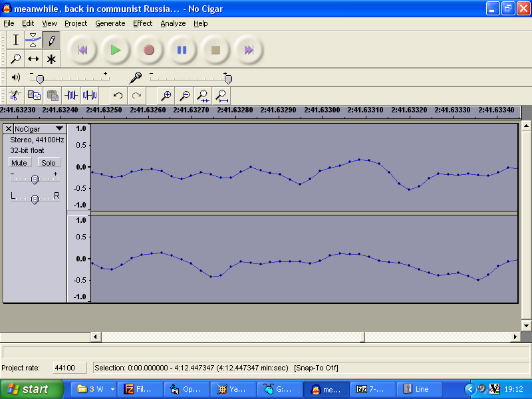532x399 pixels.
Task: Pick the Zoom magnifier tool
Action: (16, 59)
